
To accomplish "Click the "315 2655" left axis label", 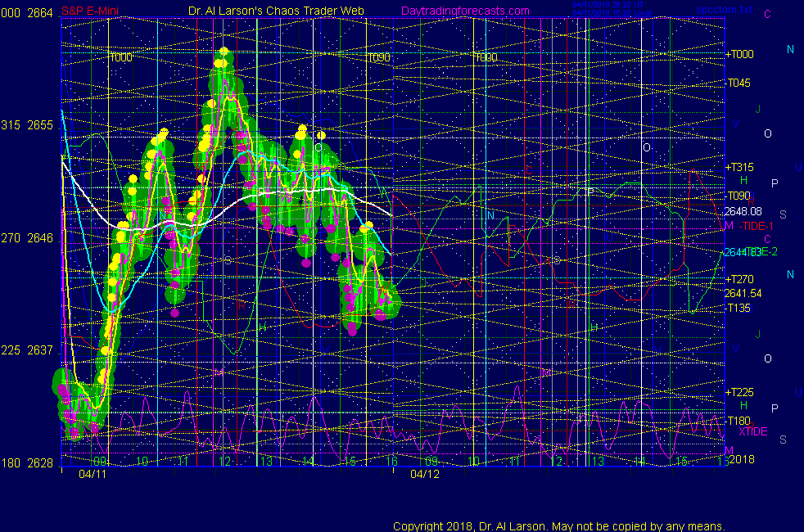I will click(27, 125).
